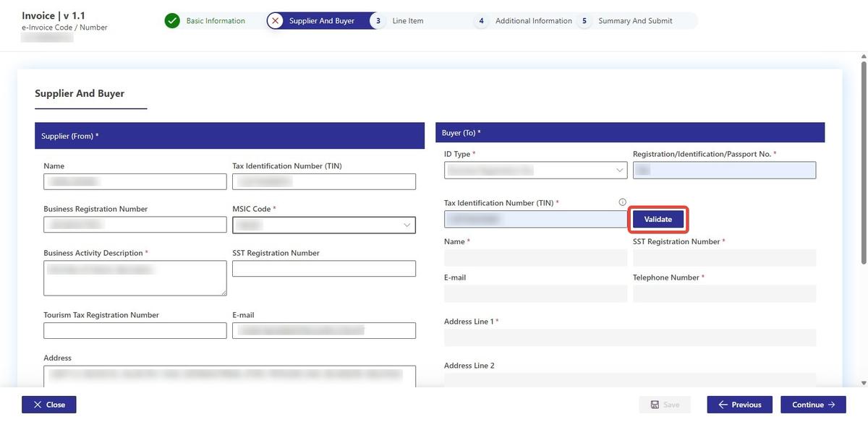Click the Buyer Address Line 1 field
868x422 pixels.
630,337
